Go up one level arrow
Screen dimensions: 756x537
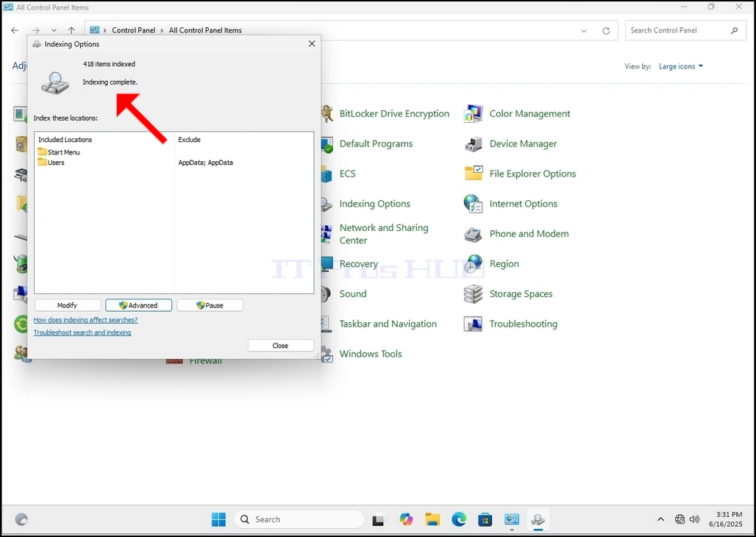pos(71,30)
